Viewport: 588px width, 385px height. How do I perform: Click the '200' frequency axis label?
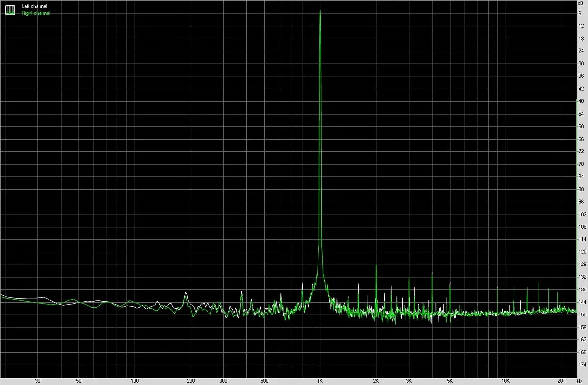[x=191, y=381]
